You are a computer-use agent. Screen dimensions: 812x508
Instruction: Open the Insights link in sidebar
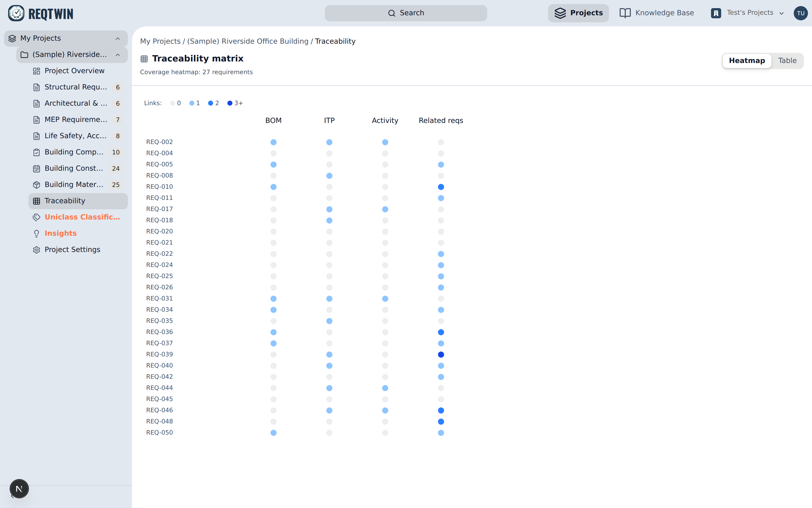tap(78, 233)
